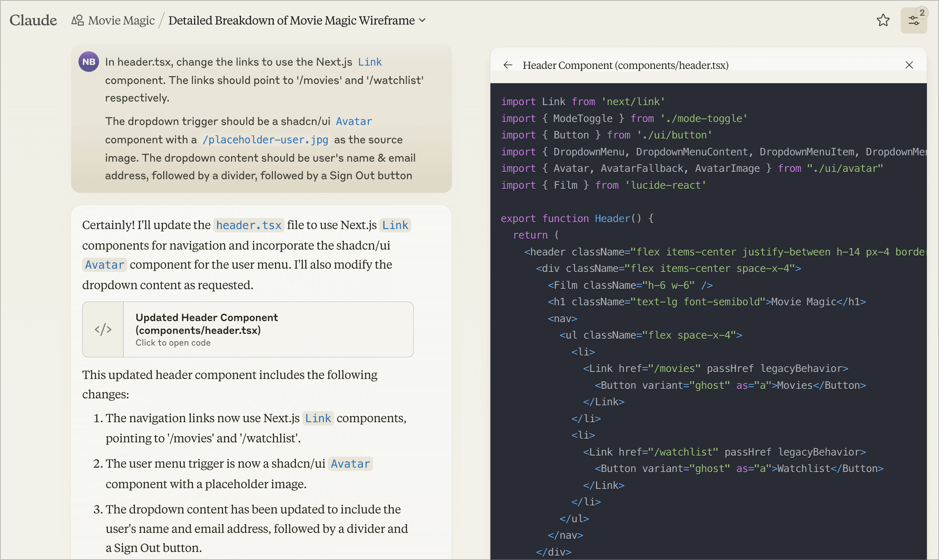
Task: Close the Header Component artifact panel
Action: [x=909, y=65]
